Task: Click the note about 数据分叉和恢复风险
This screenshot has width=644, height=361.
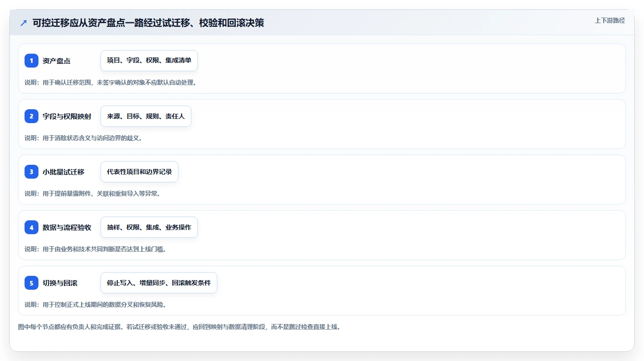Action: [x=95, y=305]
